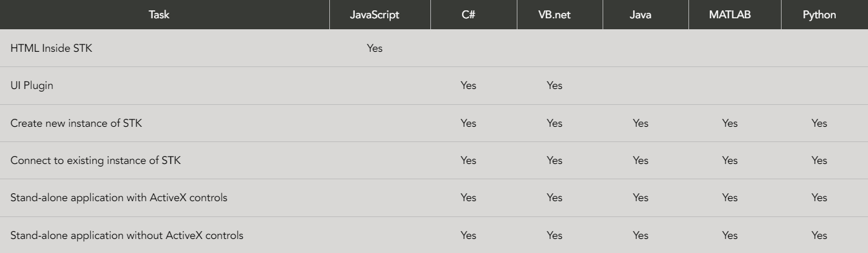Click Java Yes in Connect to existing instance row

pyautogui.click(x=640, y=160)
